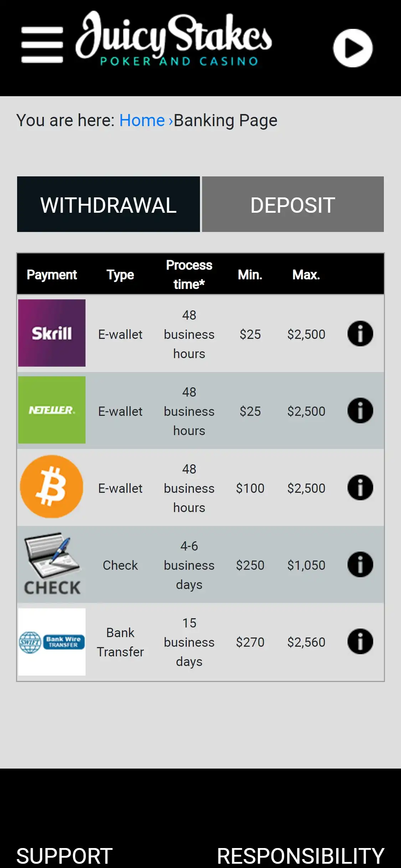Open the hamburger navigation menu
Screen dimensions: 401x868
tap(42, 45)
